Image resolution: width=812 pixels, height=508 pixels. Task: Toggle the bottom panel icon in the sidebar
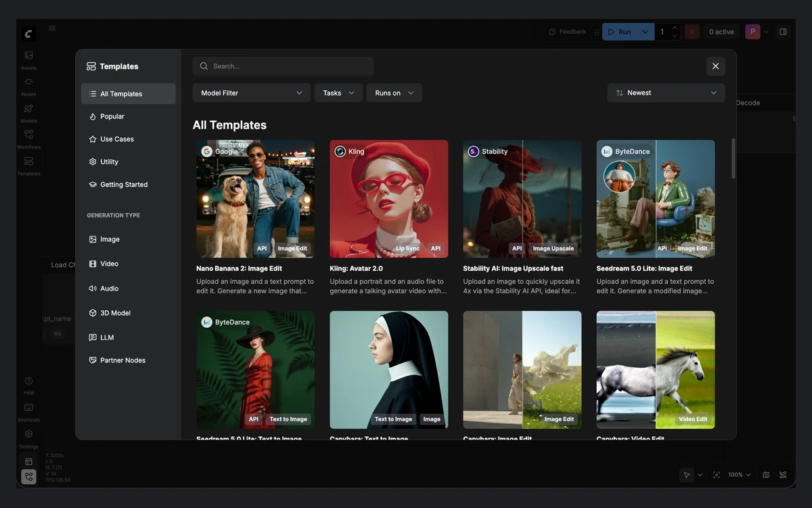[x=28, y=462]
